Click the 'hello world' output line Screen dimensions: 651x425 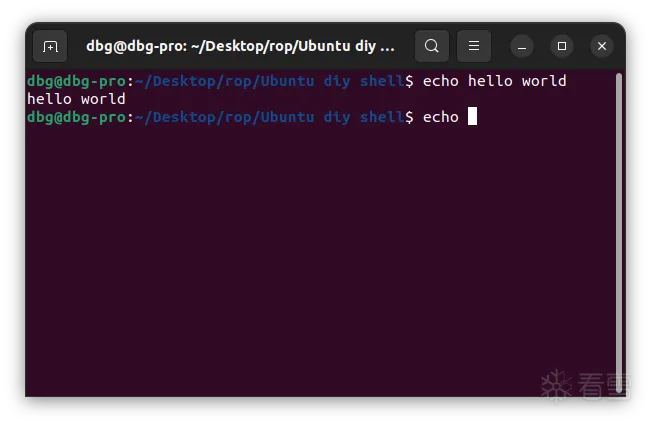[x=76, y=99]
